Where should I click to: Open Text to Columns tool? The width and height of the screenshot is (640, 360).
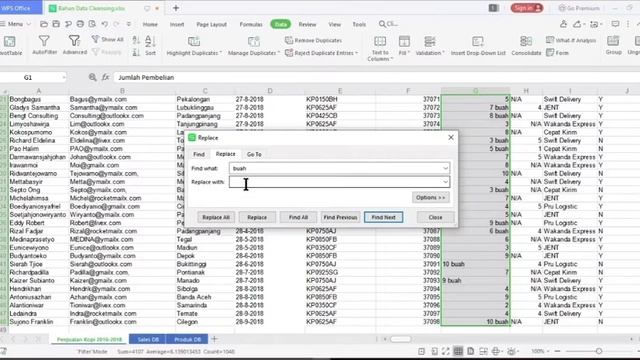[x=380, y=48]
